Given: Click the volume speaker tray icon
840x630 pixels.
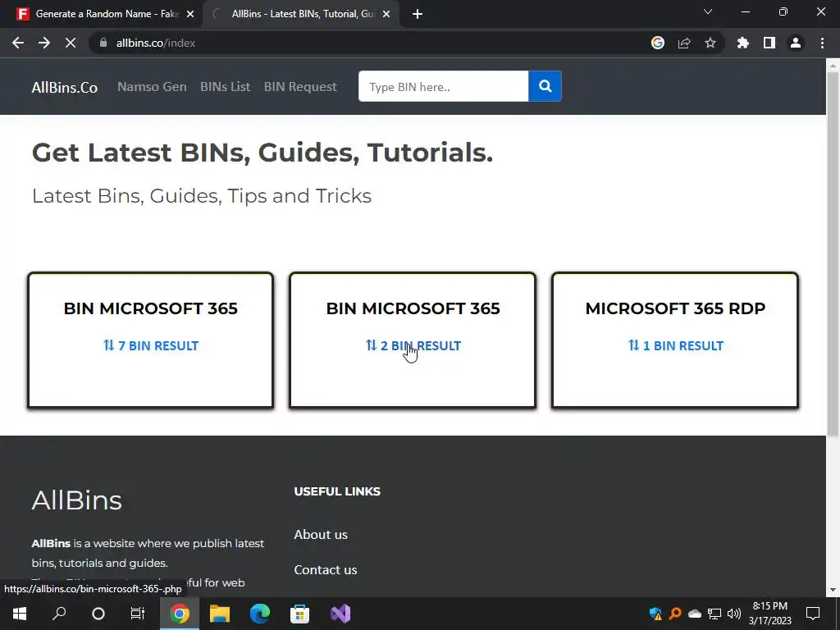Looking at the screenshot, I should [x=734, y=614].
